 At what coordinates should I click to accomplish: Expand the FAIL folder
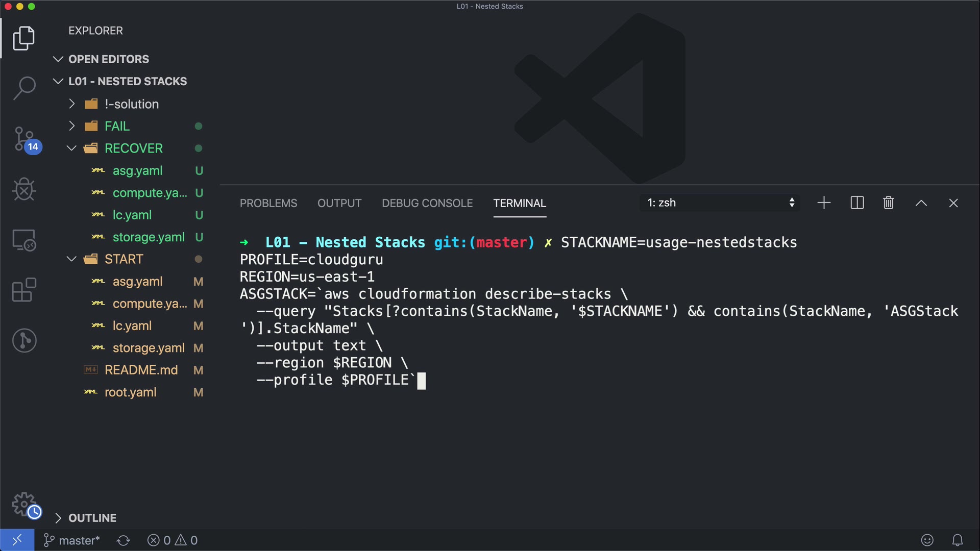tap(117, 126)
